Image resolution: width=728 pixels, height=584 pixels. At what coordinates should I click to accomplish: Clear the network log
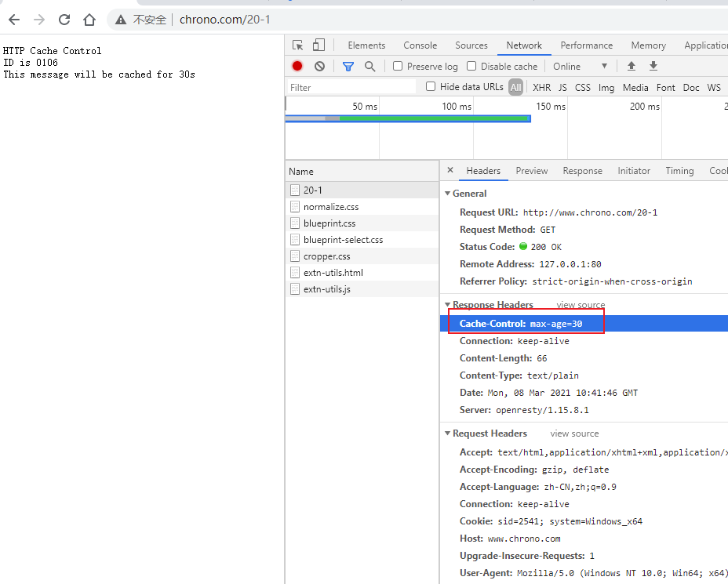[319, 67]
